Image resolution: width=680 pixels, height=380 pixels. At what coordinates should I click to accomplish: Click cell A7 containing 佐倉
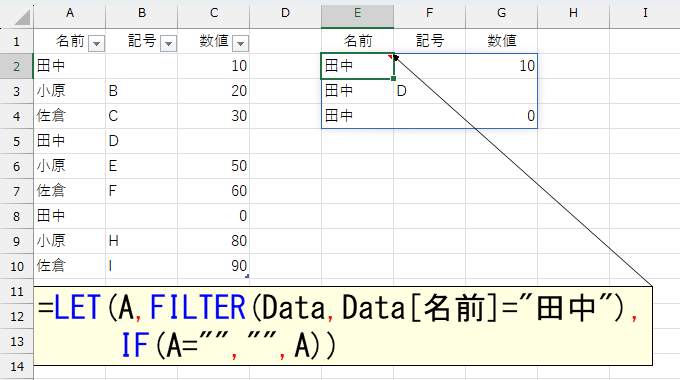point(69,191)
